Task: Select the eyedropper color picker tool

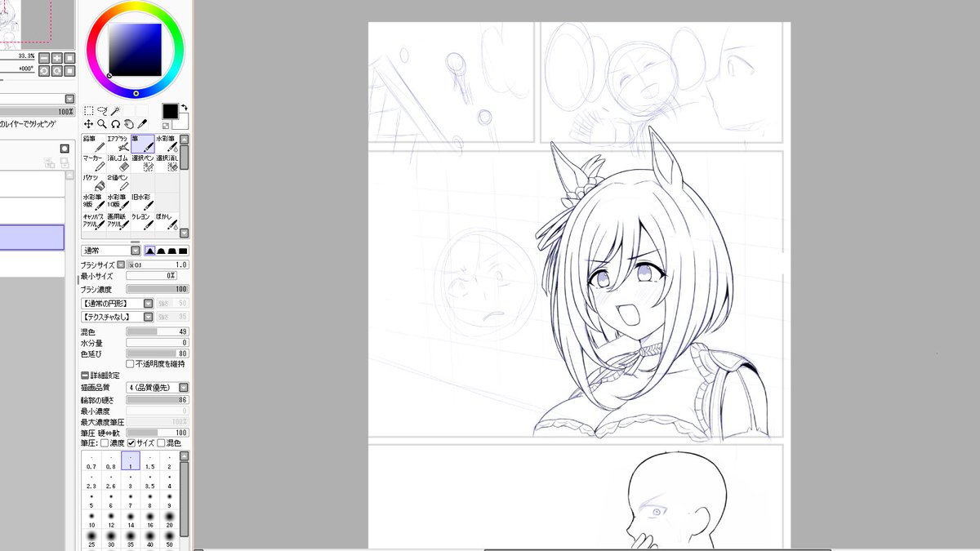Action: click(143, 123)
